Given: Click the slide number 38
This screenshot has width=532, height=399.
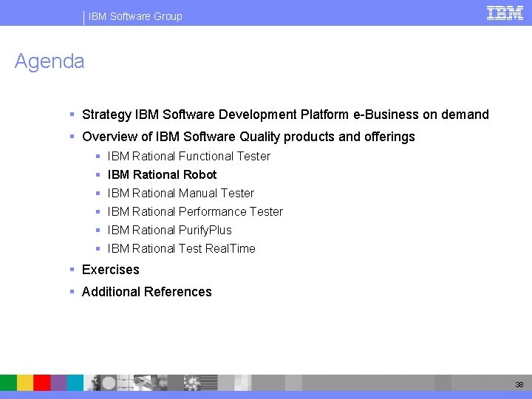Looking at the screenshot, I should point(519,384).
